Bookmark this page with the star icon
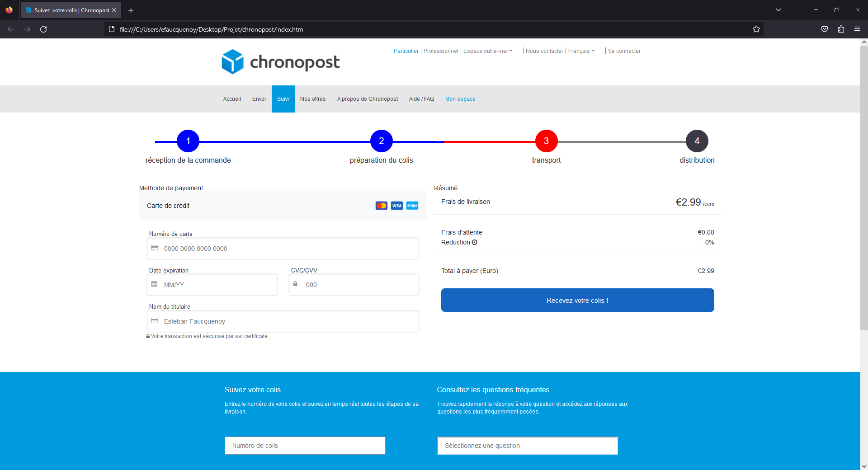The image size is (868, 470). [x=756, y=29]
